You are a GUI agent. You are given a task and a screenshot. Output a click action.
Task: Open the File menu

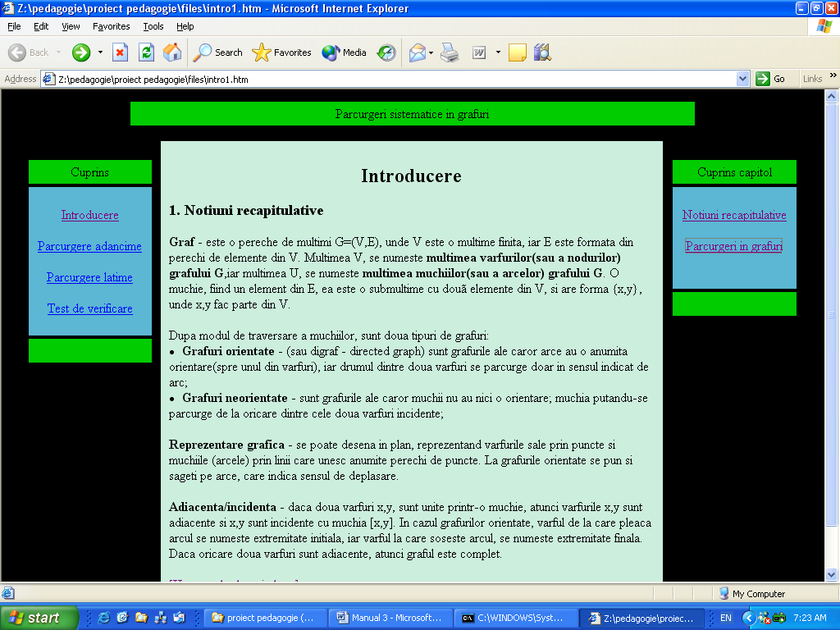(x=14, y=26)
